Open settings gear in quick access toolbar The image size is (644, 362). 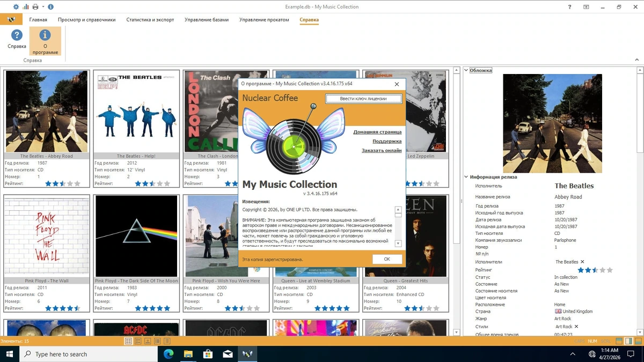(16, 7)
